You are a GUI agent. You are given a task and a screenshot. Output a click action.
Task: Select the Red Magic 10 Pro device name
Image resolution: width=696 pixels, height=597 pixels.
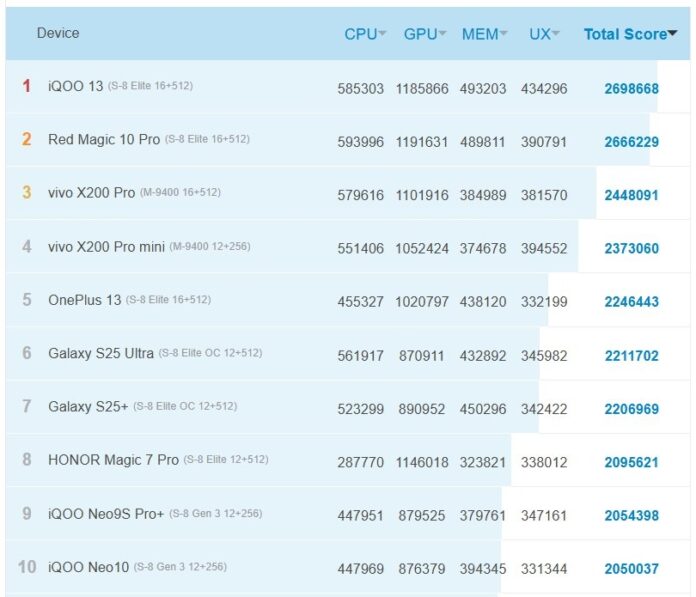point(104,139)
